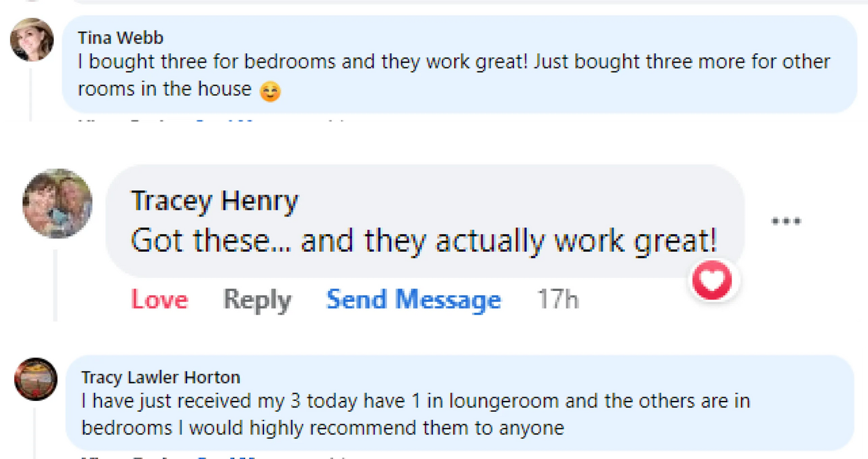Open Tracy Lawler Horton's name link
The image size is (868, 459).
point(161,377)
